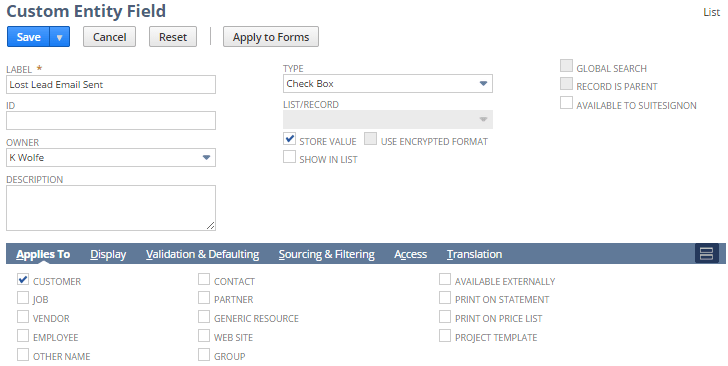The width and height of the screenshot is (728, 366).
Task: Open the Sourcing & Filtering tab
Action: coord(326,254)
